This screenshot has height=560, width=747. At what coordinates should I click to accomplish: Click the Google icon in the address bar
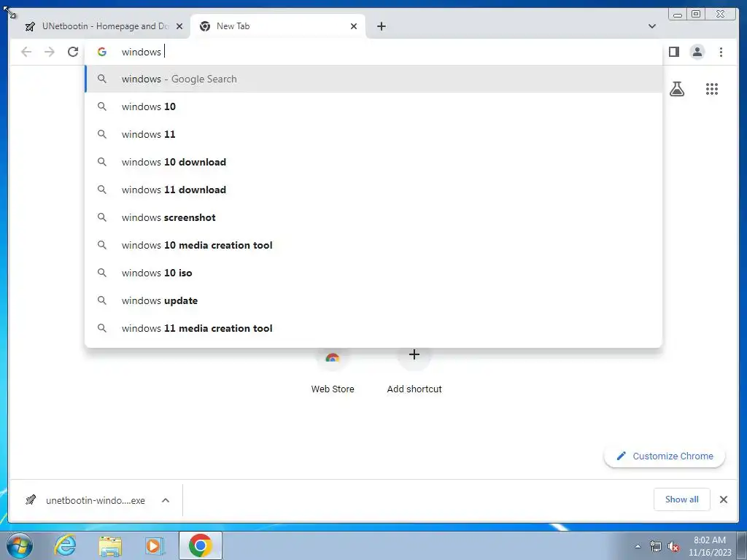pyautogui.click(x=102, y=52)
